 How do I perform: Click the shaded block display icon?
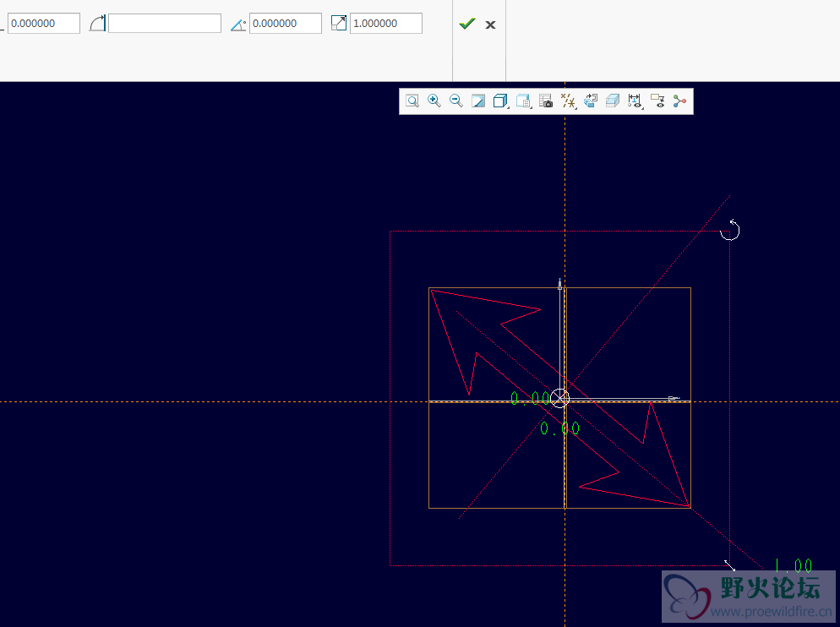click(613, 101)
